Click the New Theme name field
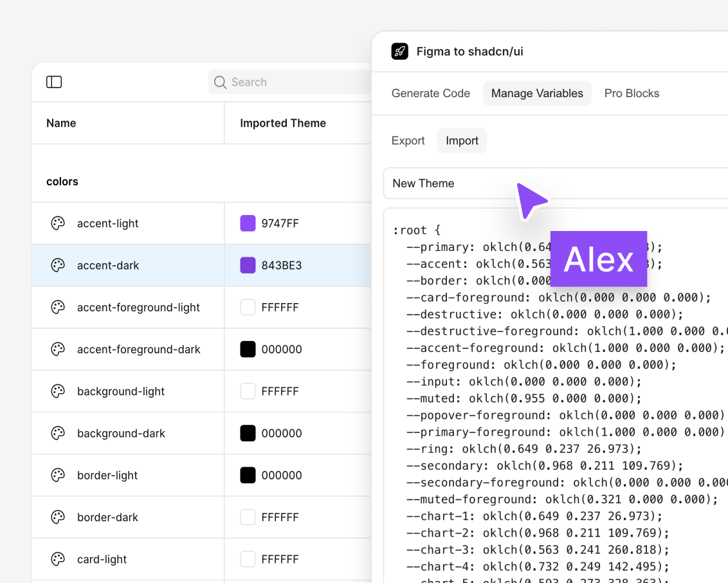Viewport: 728px width, 583px height. (556, 183)
